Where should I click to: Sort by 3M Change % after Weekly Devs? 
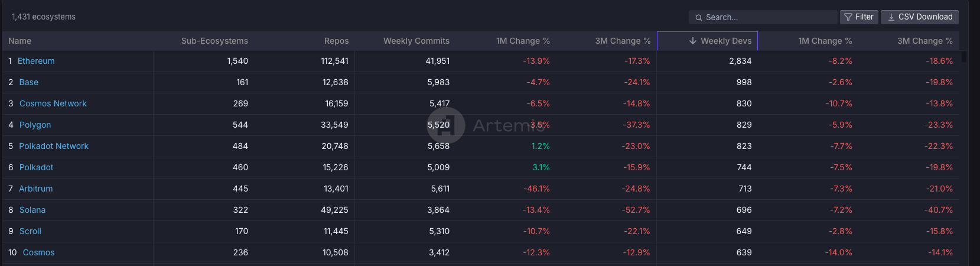click(925, 41)
